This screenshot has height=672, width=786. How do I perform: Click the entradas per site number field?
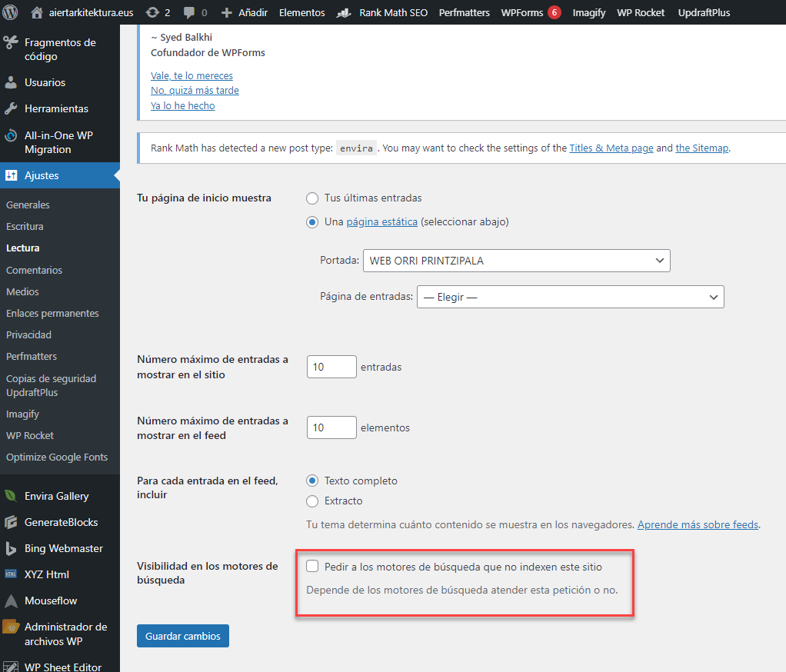coord(331,367)
